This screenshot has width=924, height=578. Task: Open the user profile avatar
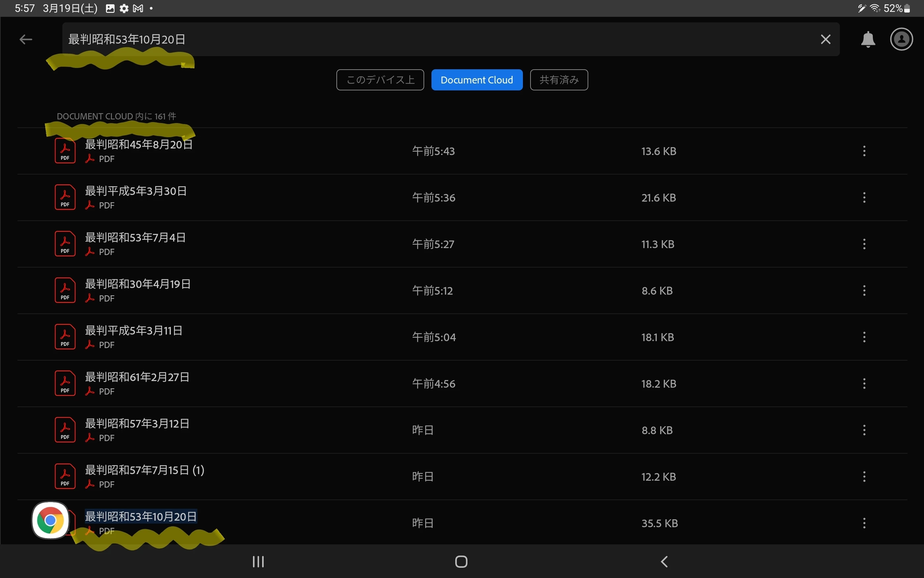pos(902,39)
